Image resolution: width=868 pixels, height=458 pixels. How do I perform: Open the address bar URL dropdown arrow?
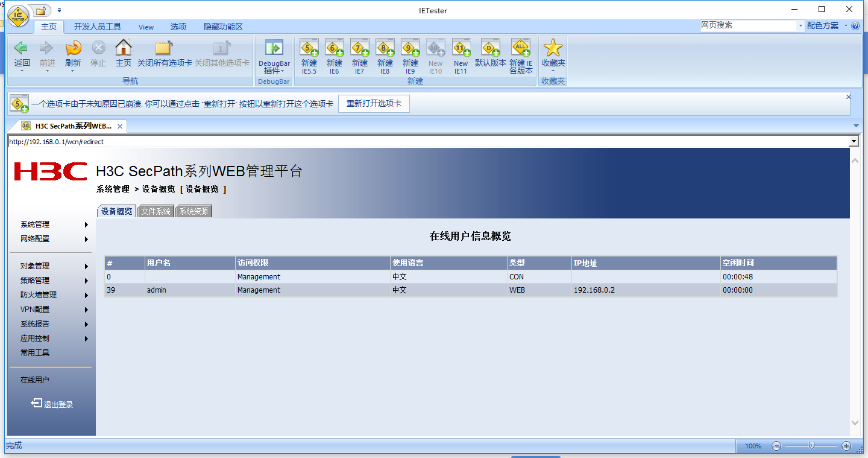(x=853, y=141)
